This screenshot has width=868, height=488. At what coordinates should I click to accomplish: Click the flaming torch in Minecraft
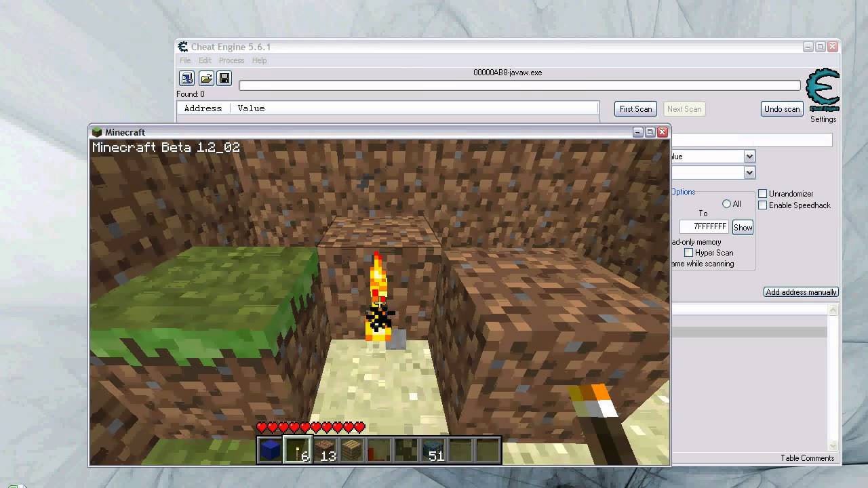[x=378, y=297]
